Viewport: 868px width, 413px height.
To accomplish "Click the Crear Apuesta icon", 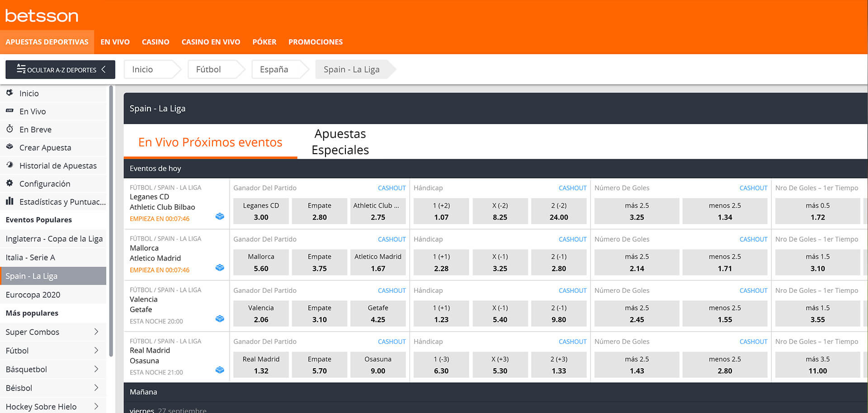I will (x=9, y=147).
